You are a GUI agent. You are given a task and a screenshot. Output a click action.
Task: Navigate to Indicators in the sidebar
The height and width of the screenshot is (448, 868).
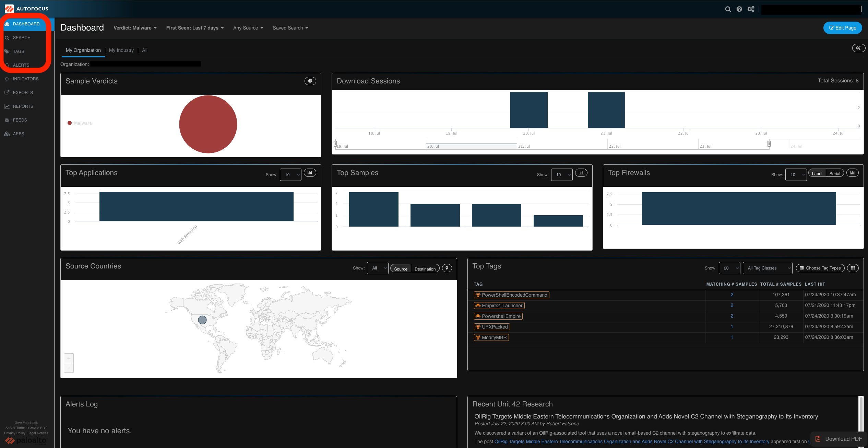(x=26, y=79)
